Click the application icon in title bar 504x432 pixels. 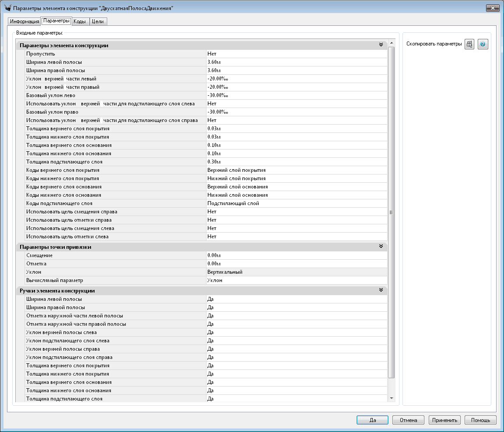[x=7, y=8]
